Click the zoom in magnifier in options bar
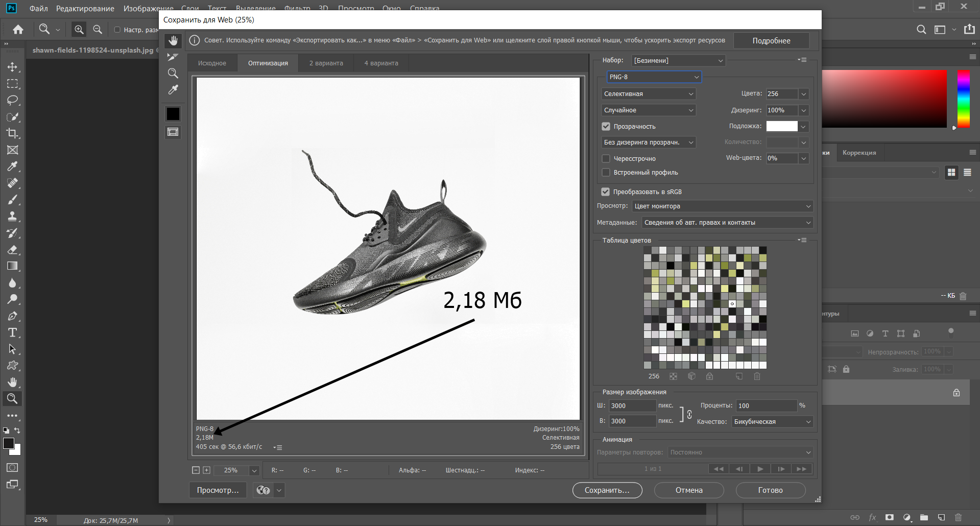Screen dimensions: 980x526 [79, 30]
